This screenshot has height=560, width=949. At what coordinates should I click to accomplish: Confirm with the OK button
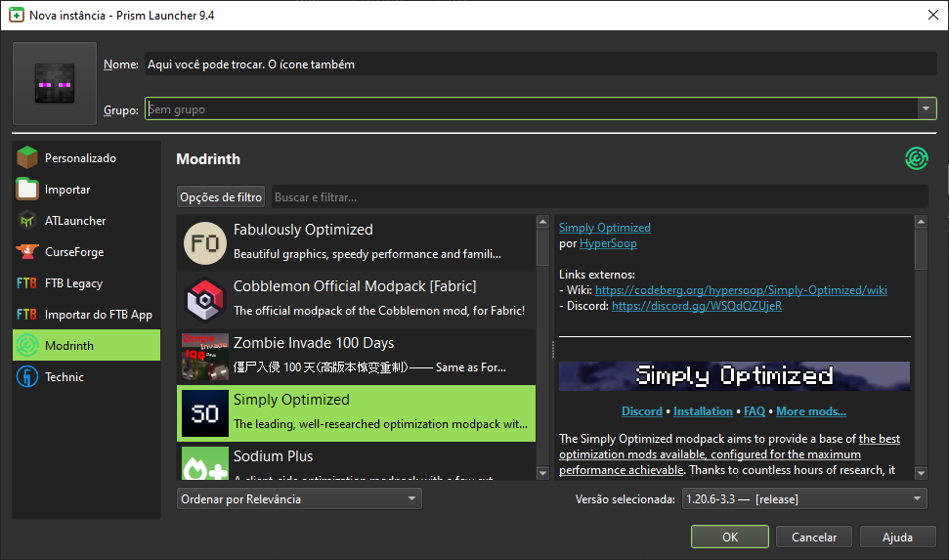pyautogui.click(x=730, y=537)
